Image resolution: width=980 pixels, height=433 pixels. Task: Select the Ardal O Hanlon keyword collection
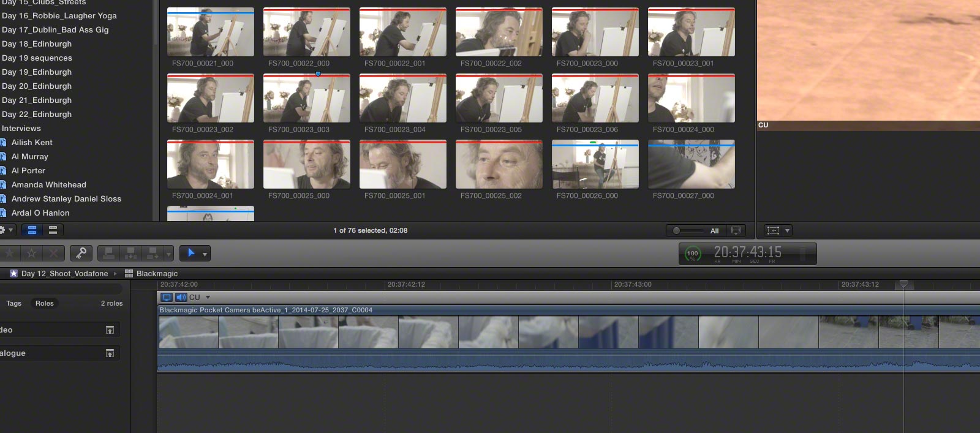pos(40,213)
